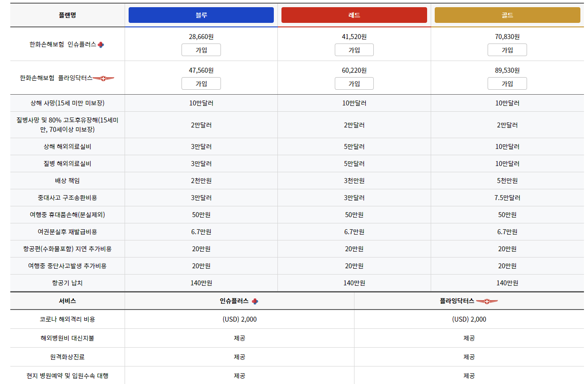Viewport: 588px width, 384px height.
Task: Click the 항공기 납치 row label
Action: [67, 283]
